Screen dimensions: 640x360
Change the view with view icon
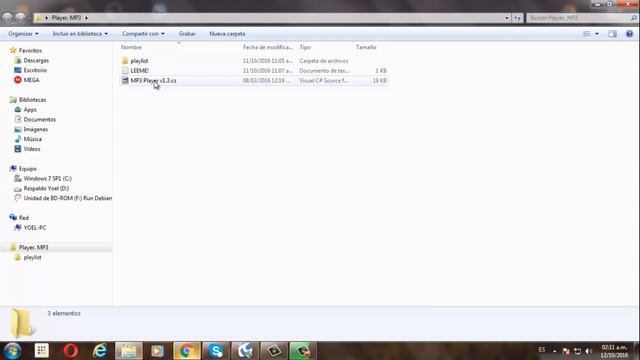587,34
